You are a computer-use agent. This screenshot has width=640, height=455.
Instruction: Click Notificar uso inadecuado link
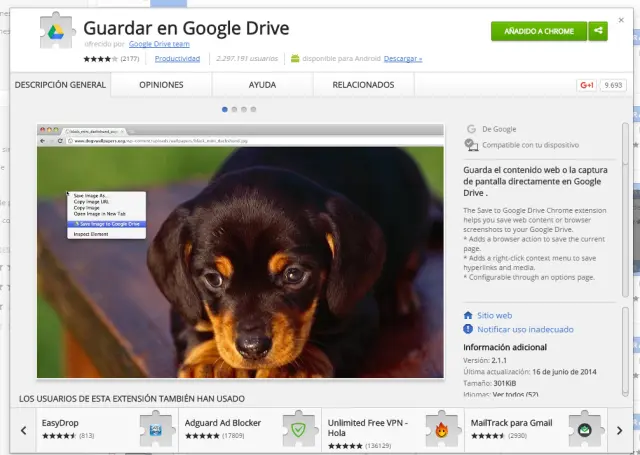525,328
